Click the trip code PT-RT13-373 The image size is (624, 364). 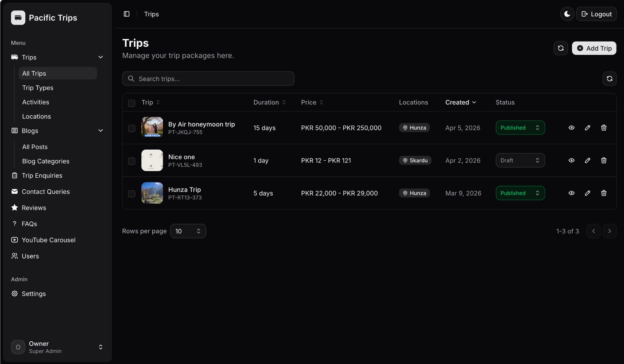(185, 197)
